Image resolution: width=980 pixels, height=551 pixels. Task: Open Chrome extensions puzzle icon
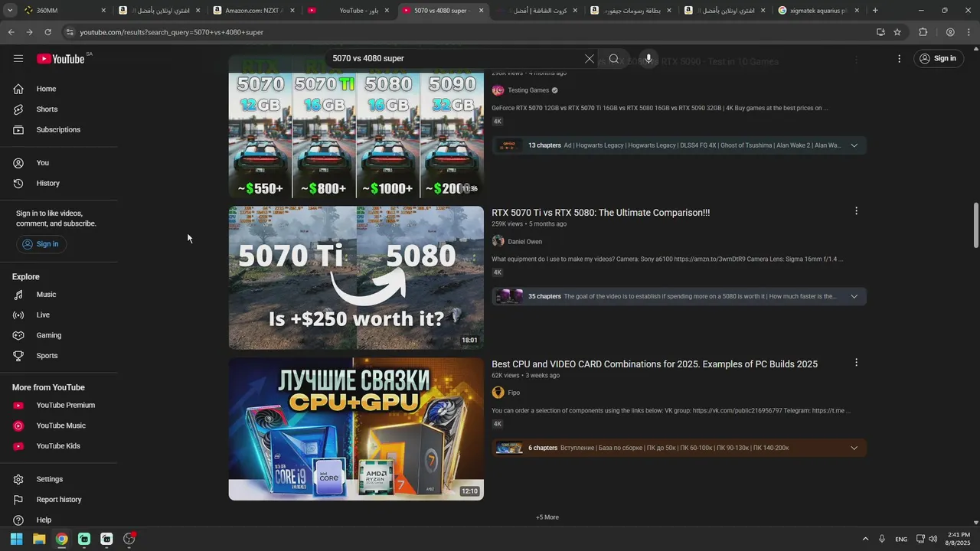pyautogui.click(x=923, y=32)
